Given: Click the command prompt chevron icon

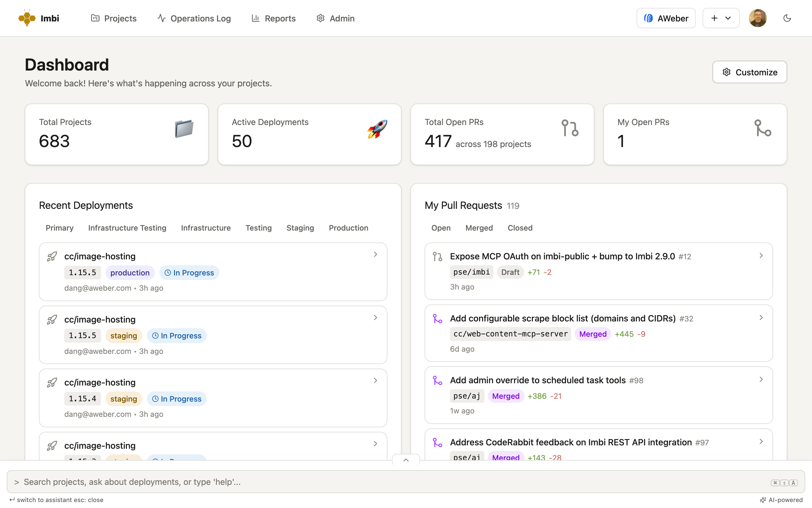Looking at the screenshot, I should coord(16,482).
